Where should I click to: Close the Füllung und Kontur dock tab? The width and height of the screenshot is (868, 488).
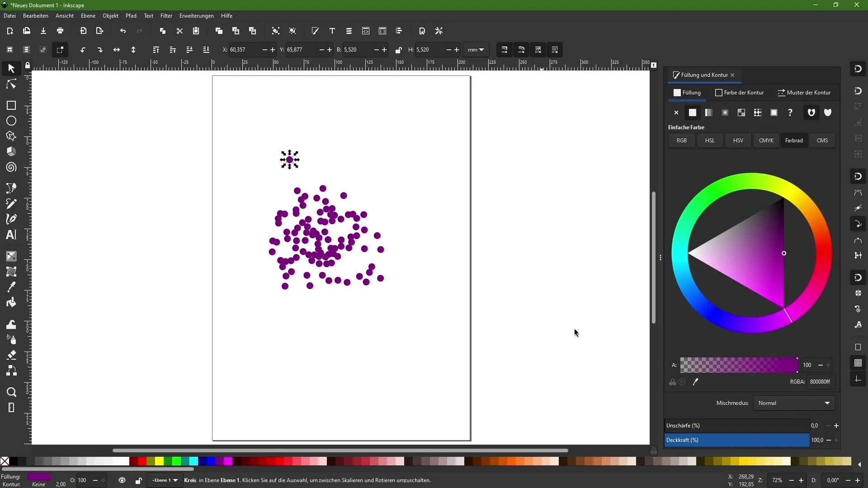click(732, 75)
